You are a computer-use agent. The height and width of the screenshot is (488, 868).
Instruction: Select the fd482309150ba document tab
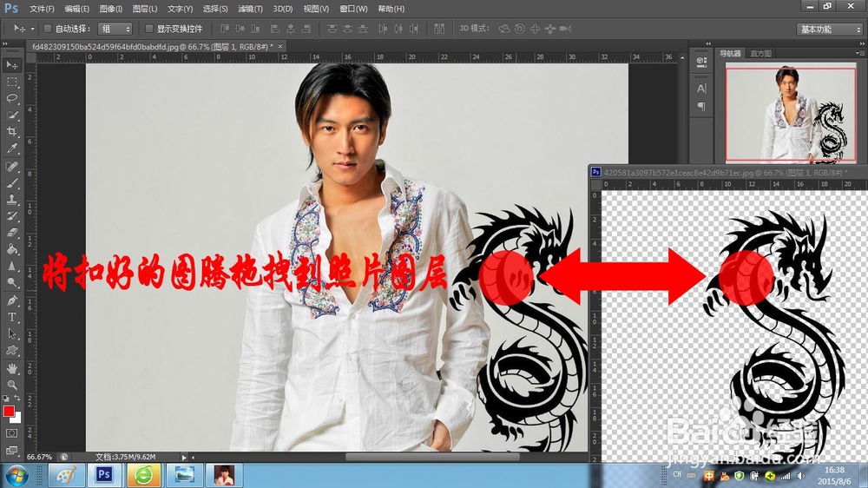click(152, 47)
